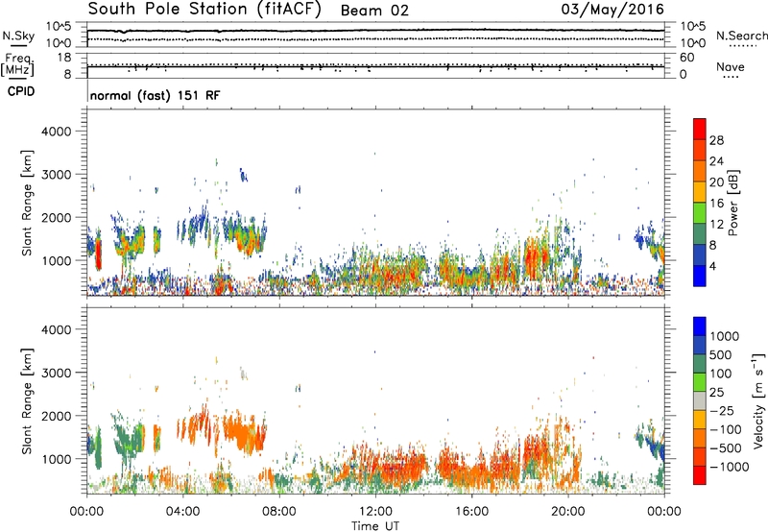Click the solid N.Sky noise trace line
768x532 pixels.
375,31
